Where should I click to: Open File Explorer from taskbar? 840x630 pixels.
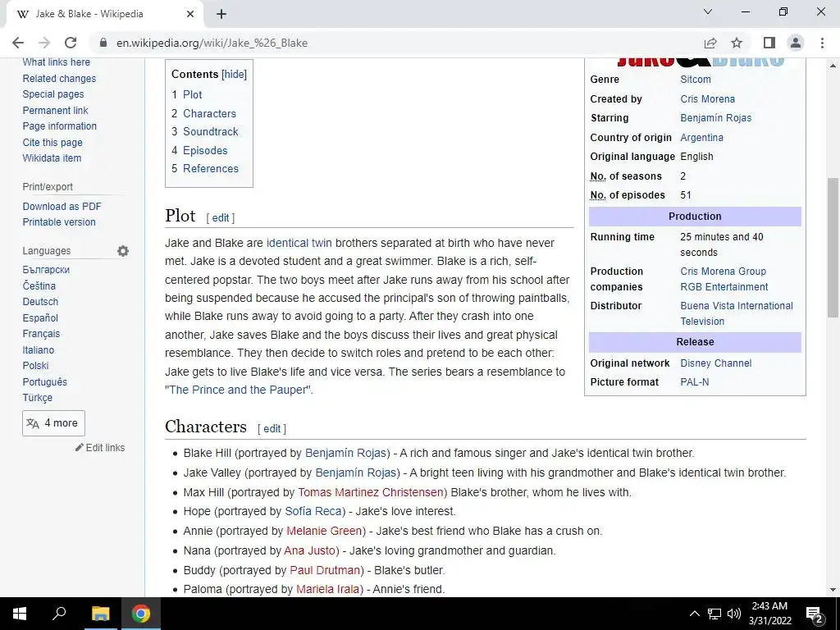pyautogui.click(x=100, y=614)
